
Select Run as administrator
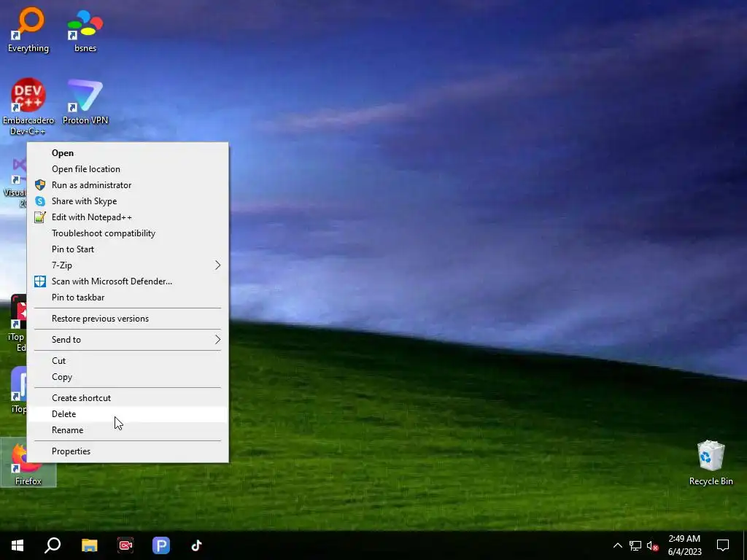click(x=128, y=185)
